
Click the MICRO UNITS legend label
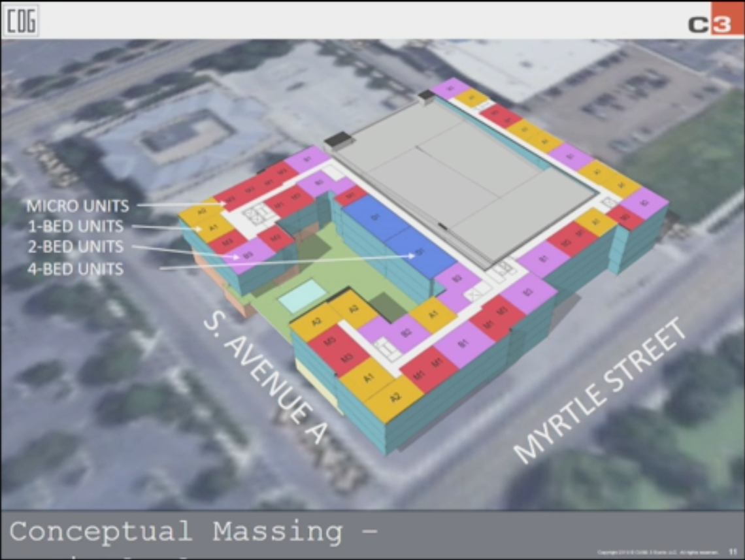pyautogui.click(x=78, y=206)
